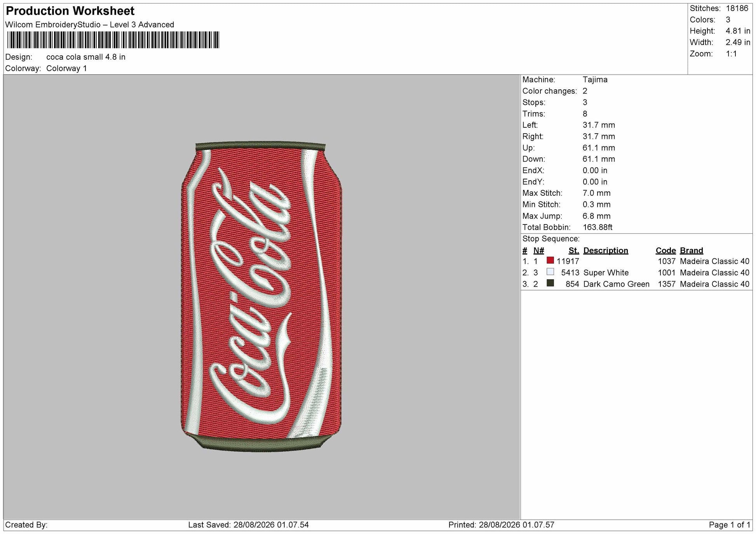Click the "Stitches:" label

(705, 9)
